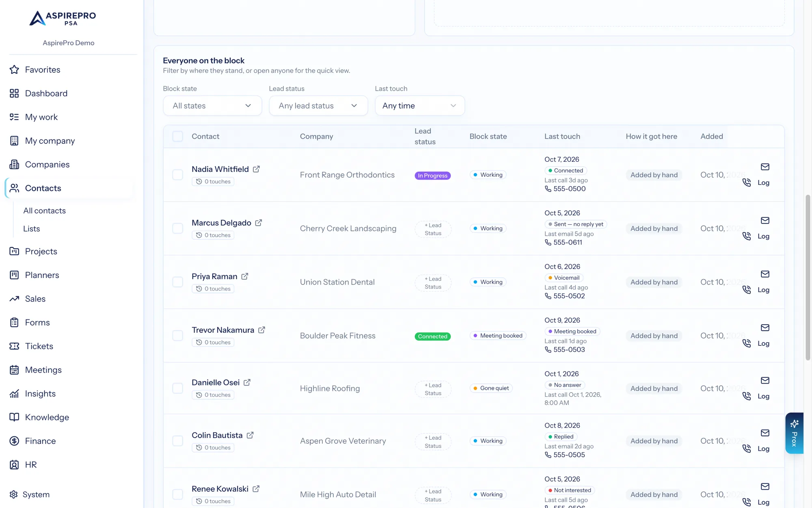Image resolution: width=812 pixels, height=508 pixels.
Task: Click the touches history icon under Nadia Whitfield
Action: [x=199, y=182]
